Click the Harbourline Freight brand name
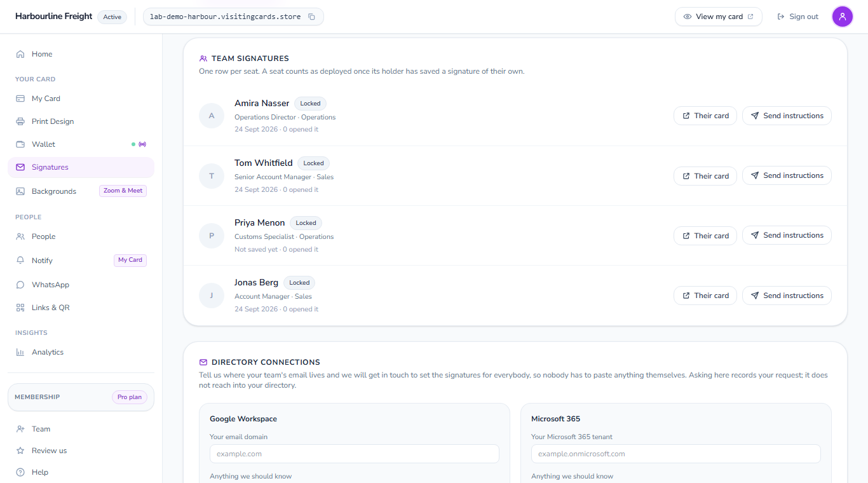The width and height of the screenshot is (868, 483). coord(54,17)
